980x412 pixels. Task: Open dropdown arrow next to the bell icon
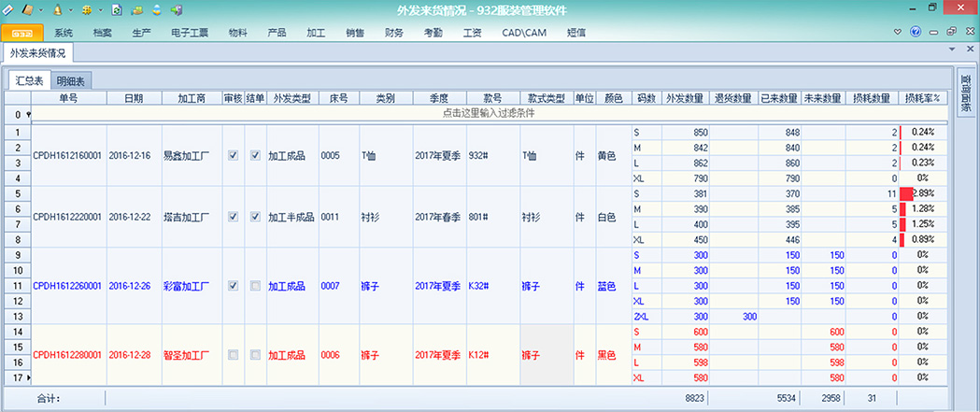click(x=70, y=8)
